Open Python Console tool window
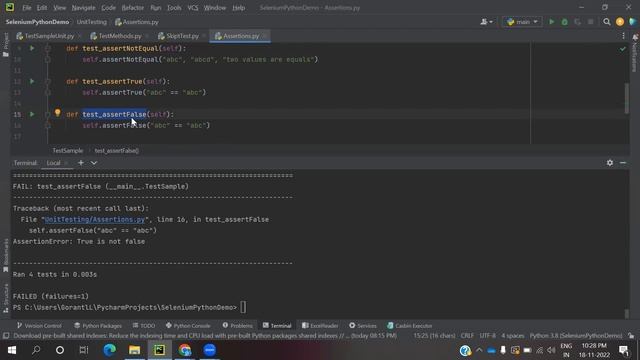Viewport: 640px width, 360px height. (x=188, y=326)
